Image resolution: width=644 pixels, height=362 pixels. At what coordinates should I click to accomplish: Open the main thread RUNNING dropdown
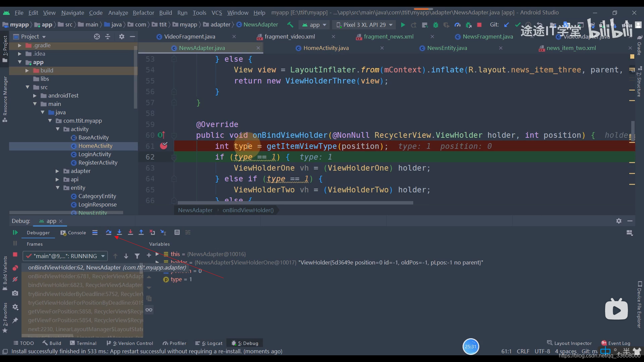(x=65, y=256)
